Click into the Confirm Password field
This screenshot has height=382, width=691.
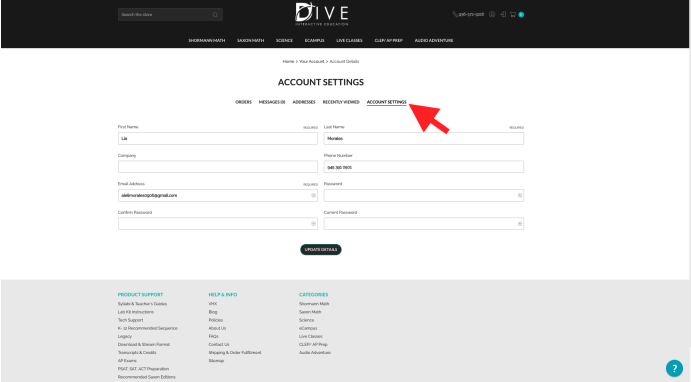218,223
